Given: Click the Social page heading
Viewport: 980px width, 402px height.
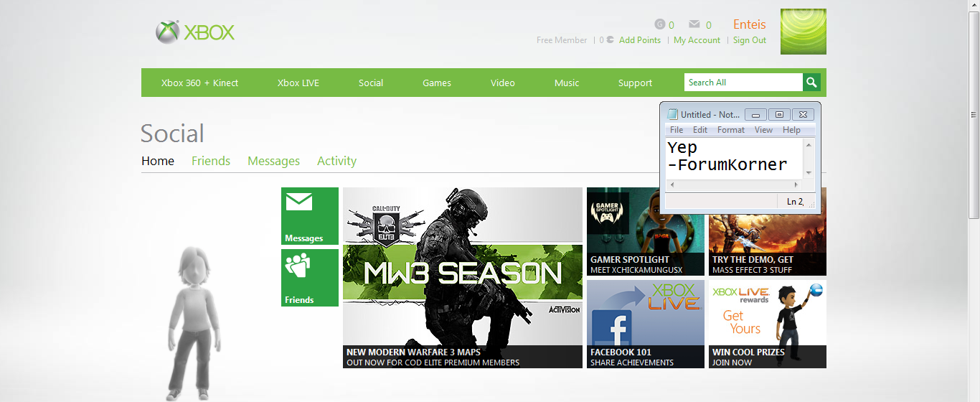Looking at the screenshot, I should click(x=172, y=134).
